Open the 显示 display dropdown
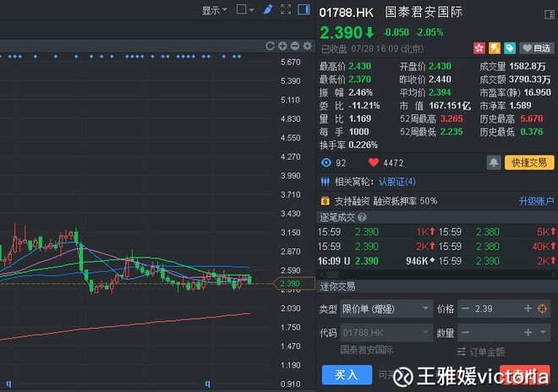The image size is (558, 392). coord(214,10)
